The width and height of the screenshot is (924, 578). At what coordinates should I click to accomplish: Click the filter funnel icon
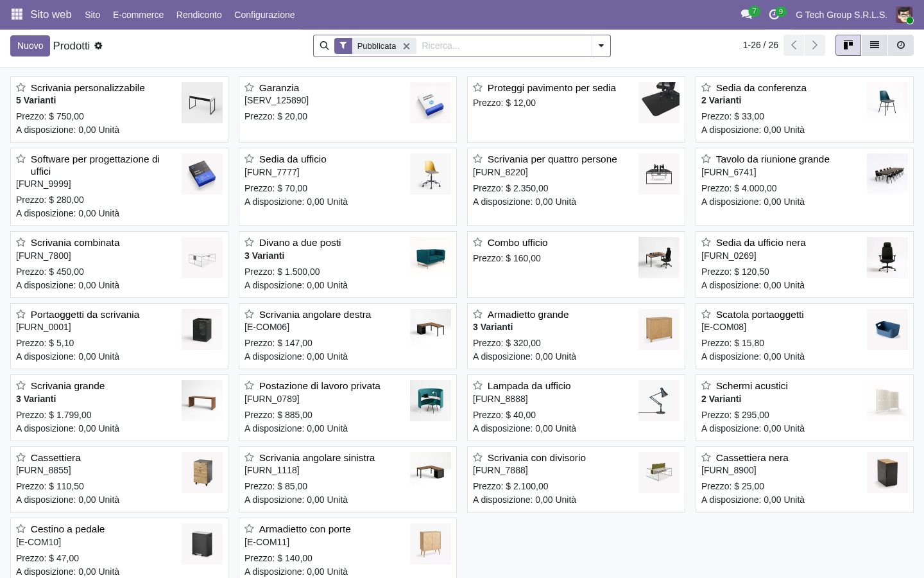(x=343, y=46)
